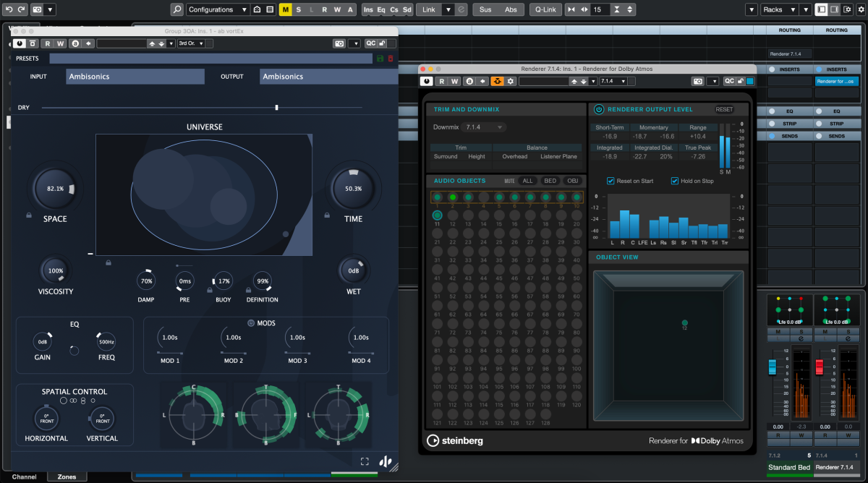Click the redo arrow in main toolbar
Image resolution: width=868 pixels, height=483 pixels.
pos(21,9)
